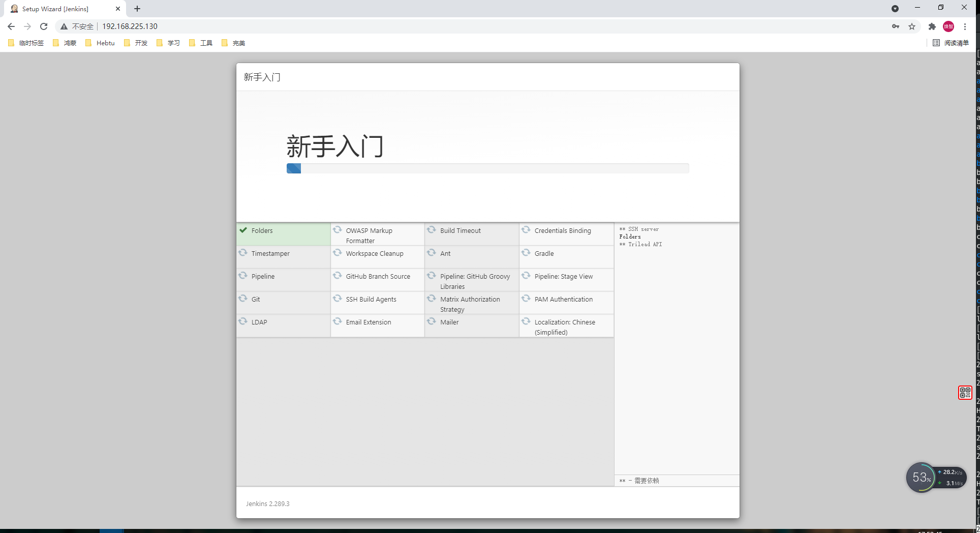Screen dimensions: 980x533
Task: Click the 53% network speed widget
Action: [936, 478]
